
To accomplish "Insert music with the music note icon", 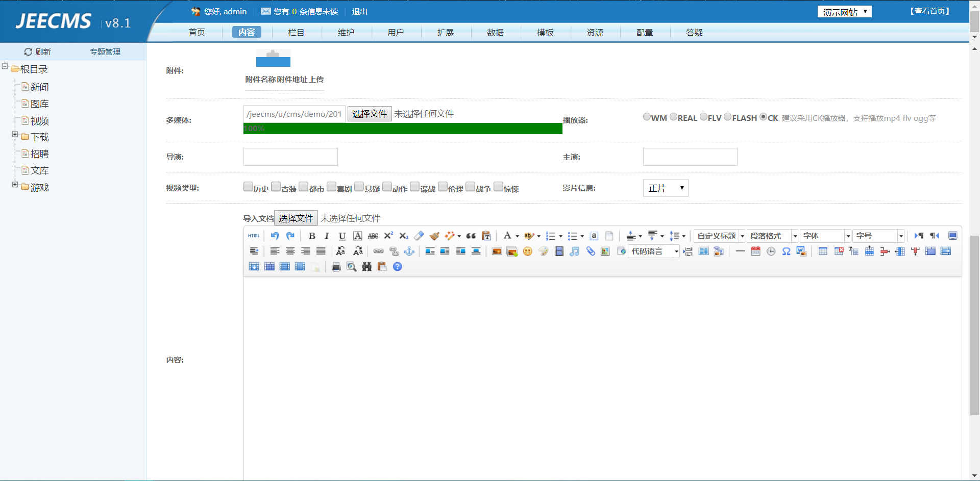I will 574,251.
